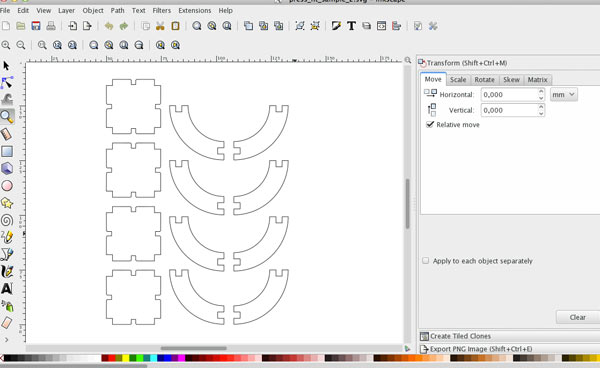Select the Spiral tool
600x368 pixels.
(7, 220)
